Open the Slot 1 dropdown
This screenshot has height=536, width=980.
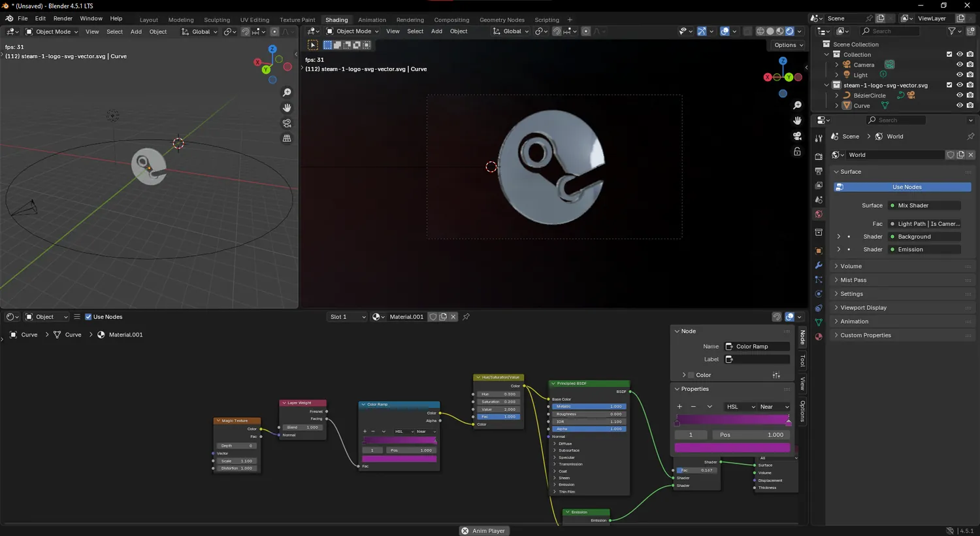pos(347,317)
